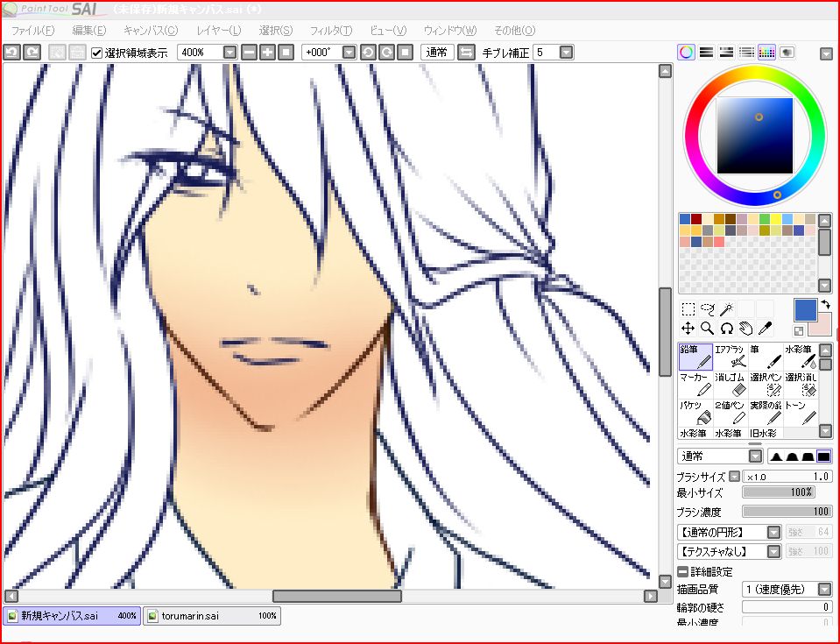Select the magnifier zoom tool
Viewport: 840px width, 644px height.
pos(707,328)
